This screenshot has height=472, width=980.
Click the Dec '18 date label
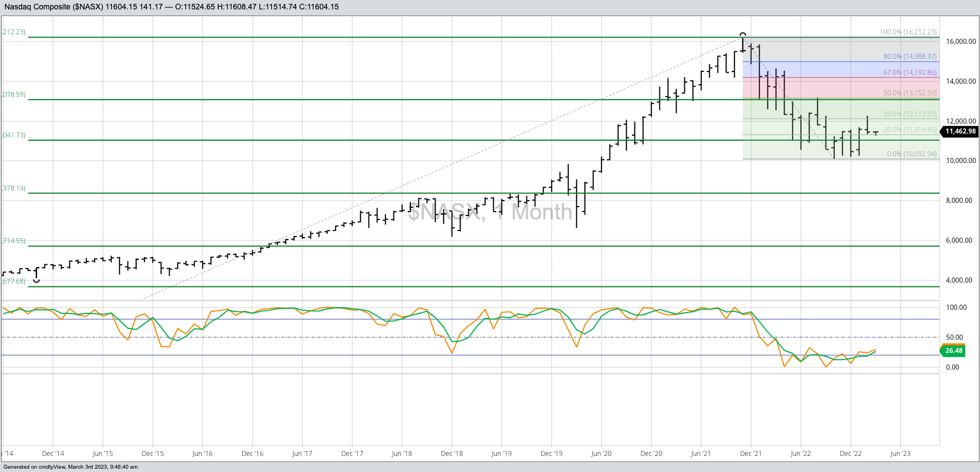coord(452,454)
